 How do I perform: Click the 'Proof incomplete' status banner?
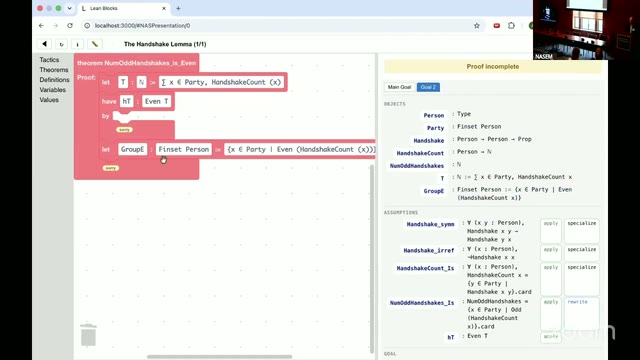click(493, 67)
